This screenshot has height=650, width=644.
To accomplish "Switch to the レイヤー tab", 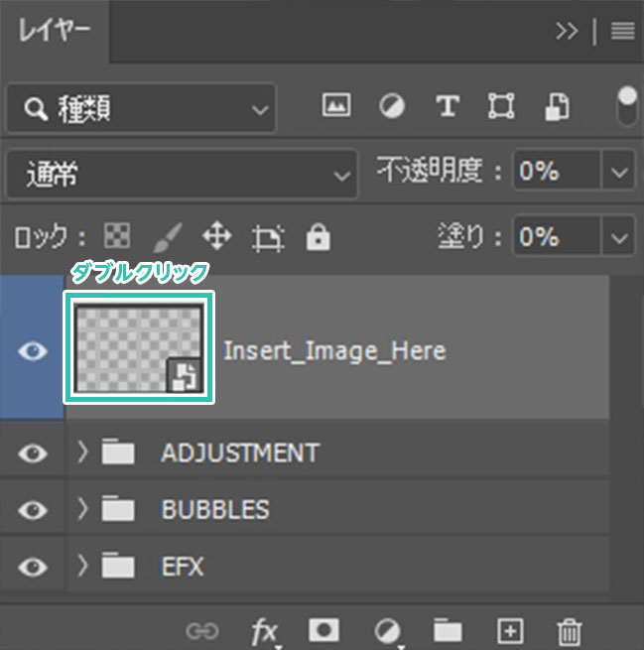I will coord(55,30).
